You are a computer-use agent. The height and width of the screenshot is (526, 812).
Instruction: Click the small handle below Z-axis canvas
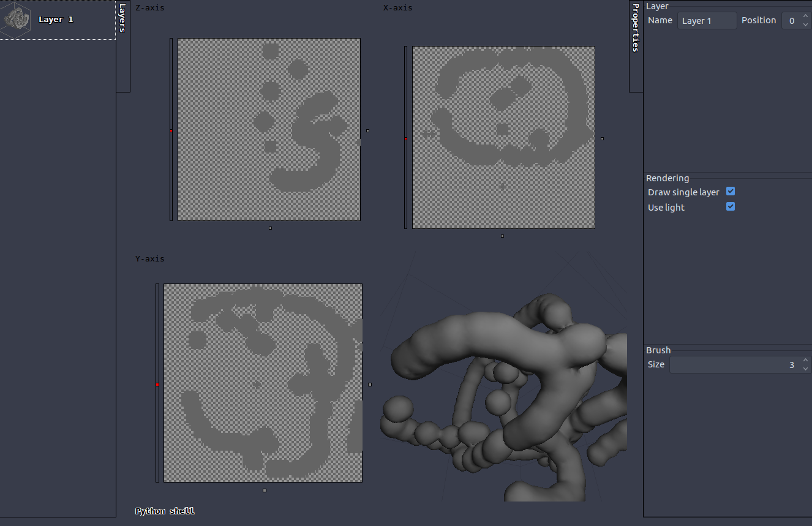(270, 228)
